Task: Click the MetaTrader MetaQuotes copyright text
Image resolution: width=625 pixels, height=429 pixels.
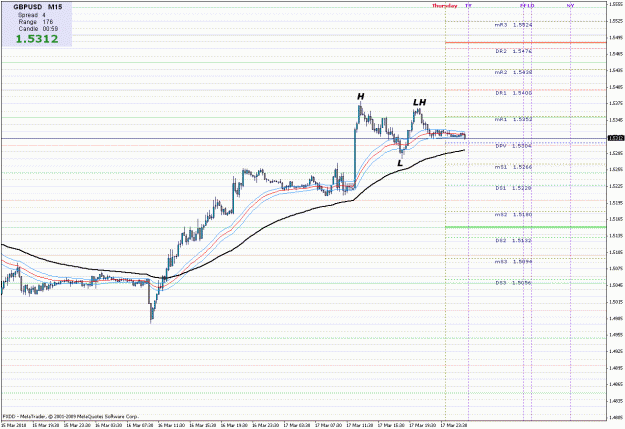Action: click(71, 416)
